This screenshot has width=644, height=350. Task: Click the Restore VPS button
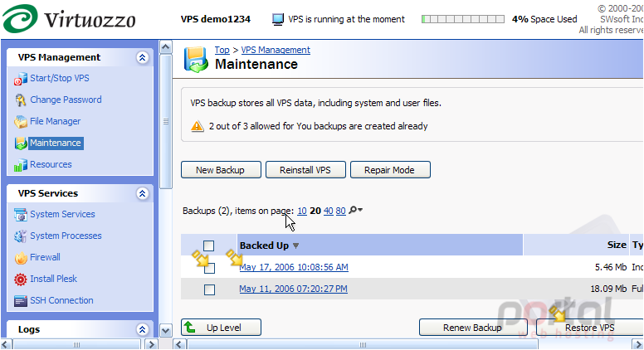tap(590, 328)
